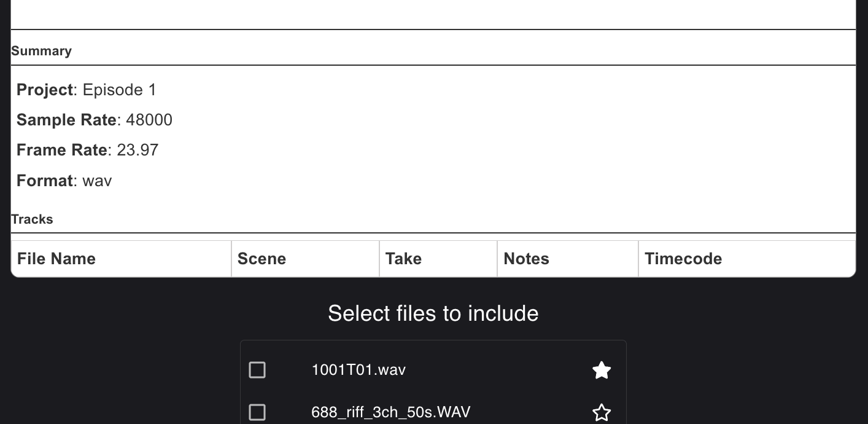This screenshot has height=424, width=868.
Task: Click the 23.97 frame rate value
Action: [x=138, y=150]
